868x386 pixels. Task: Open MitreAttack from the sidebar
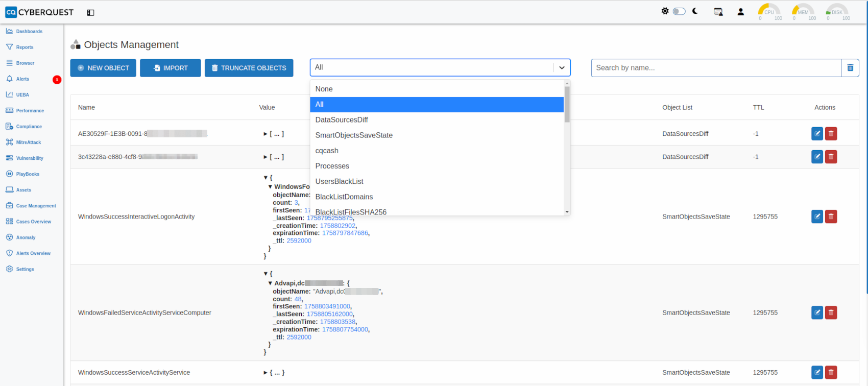tap(28, 142)
